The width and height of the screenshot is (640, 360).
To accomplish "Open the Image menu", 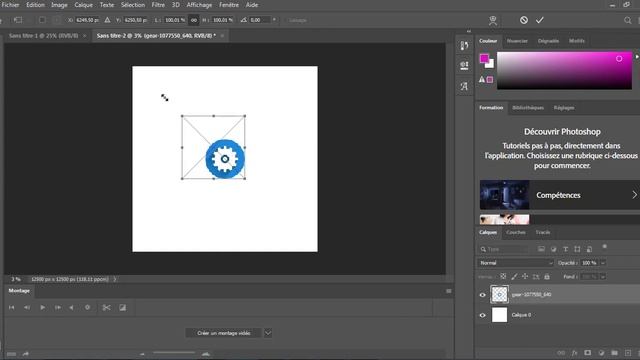I will tap(59, 5).
